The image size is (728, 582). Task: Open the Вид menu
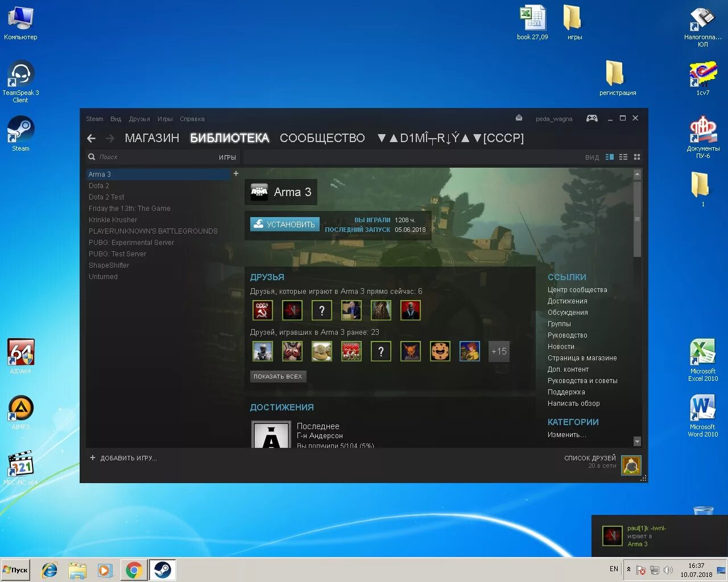(116, 119)
